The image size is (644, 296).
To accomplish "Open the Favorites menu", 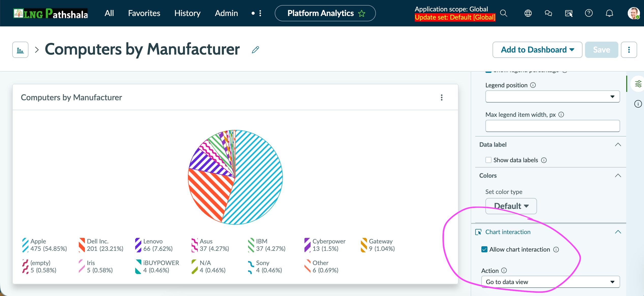I will click(144, 13).
